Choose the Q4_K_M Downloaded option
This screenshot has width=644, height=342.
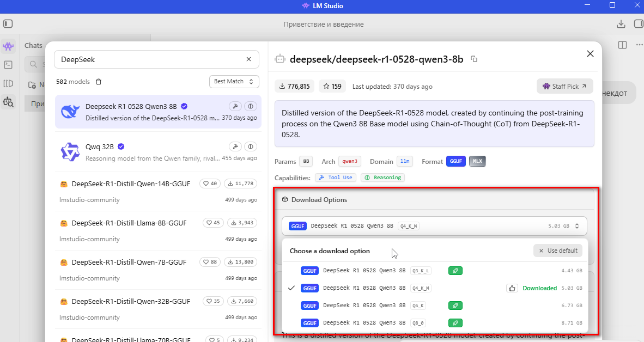click(x=435, y=288)
